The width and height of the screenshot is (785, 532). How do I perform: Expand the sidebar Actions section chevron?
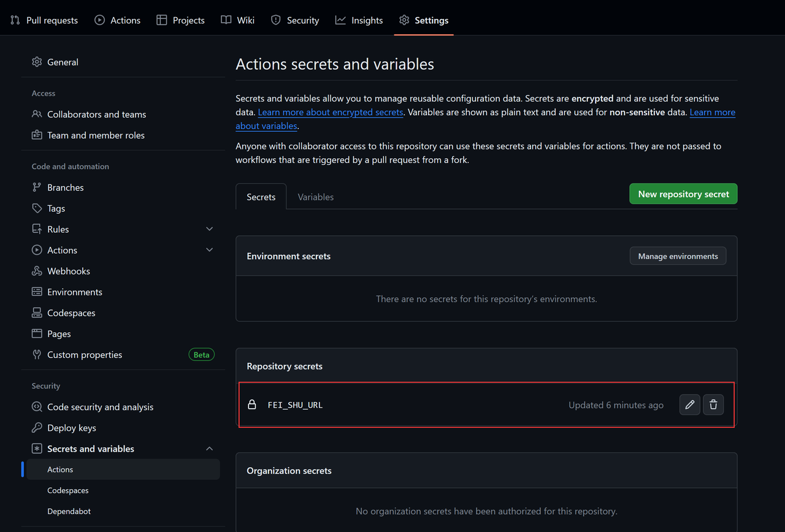coord(209,249)
